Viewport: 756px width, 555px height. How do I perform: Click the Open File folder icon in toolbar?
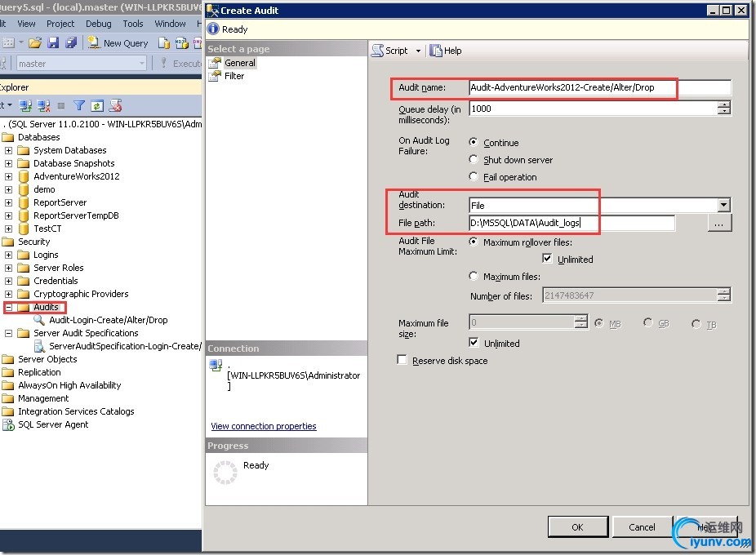tap(35, 43)
